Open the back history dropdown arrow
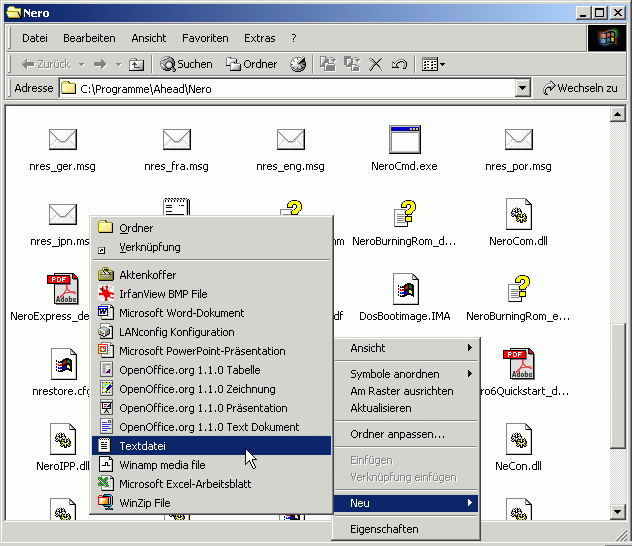 coord(82,64)
